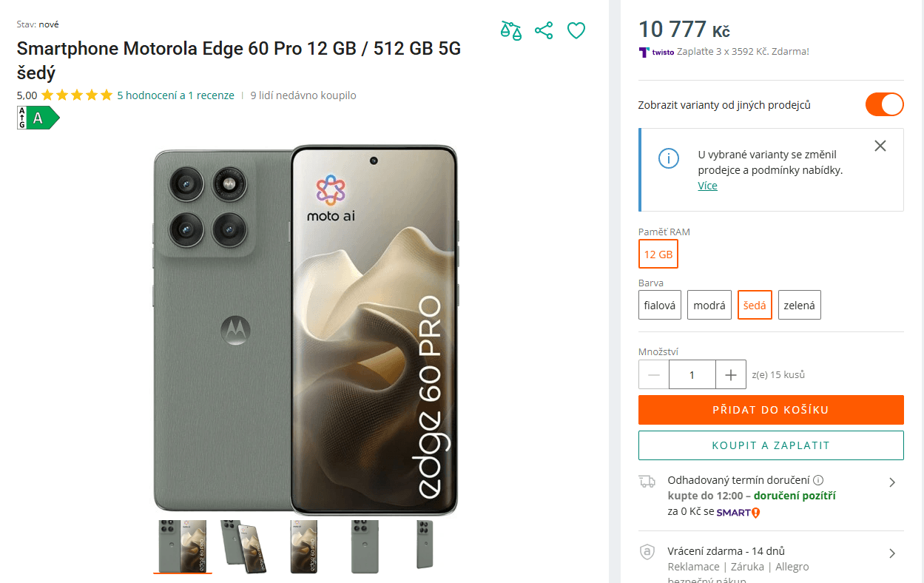
Task: Select the fialová color variant
Action: tap(660, 305)
